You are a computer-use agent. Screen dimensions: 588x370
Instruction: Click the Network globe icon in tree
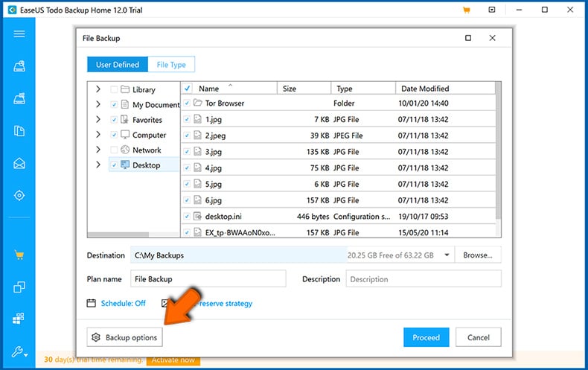(x=125, y=150)
